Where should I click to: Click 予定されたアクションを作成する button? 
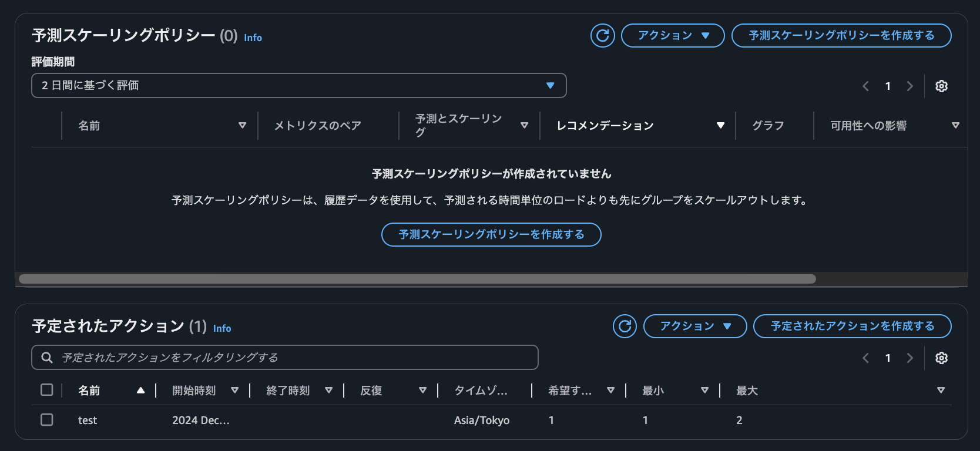853,327
